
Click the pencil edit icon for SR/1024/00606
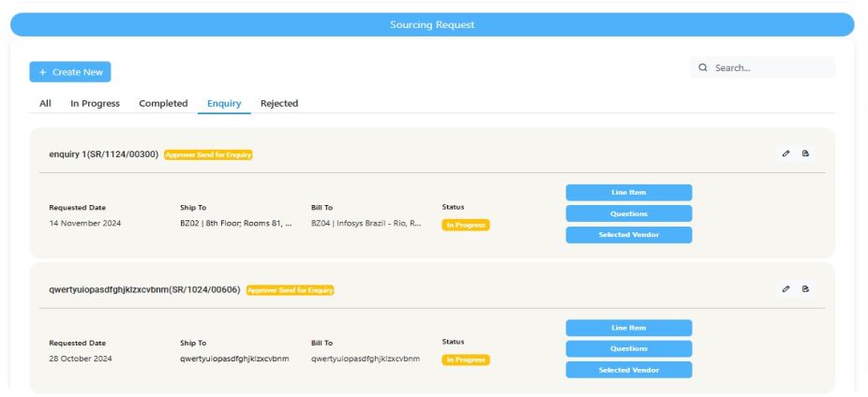click(786, 289)
